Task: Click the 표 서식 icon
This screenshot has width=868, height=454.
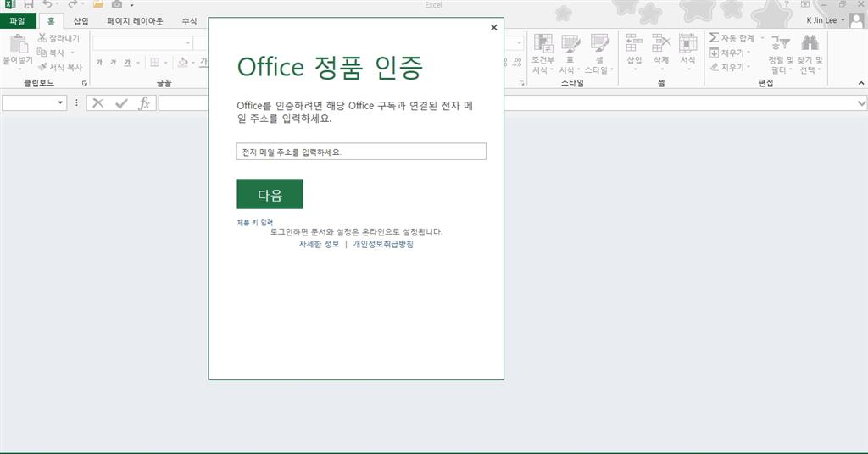Action: tap(570, 44)
